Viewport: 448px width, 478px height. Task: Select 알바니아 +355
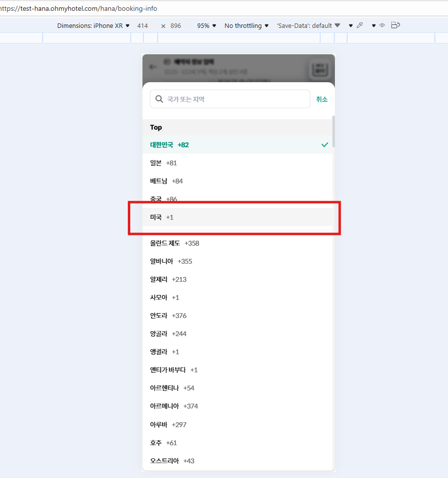237,261
